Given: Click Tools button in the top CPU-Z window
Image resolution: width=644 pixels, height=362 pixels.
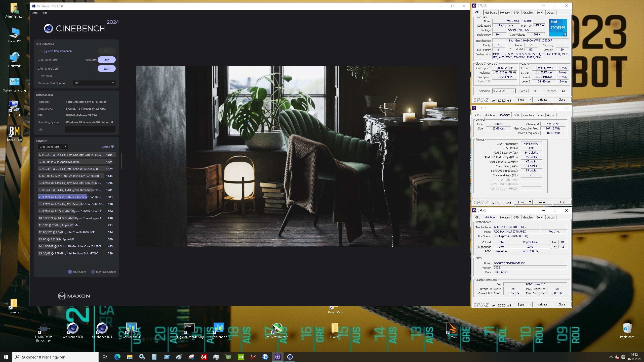Looking at the screenshot, I should tap(521, 100).
